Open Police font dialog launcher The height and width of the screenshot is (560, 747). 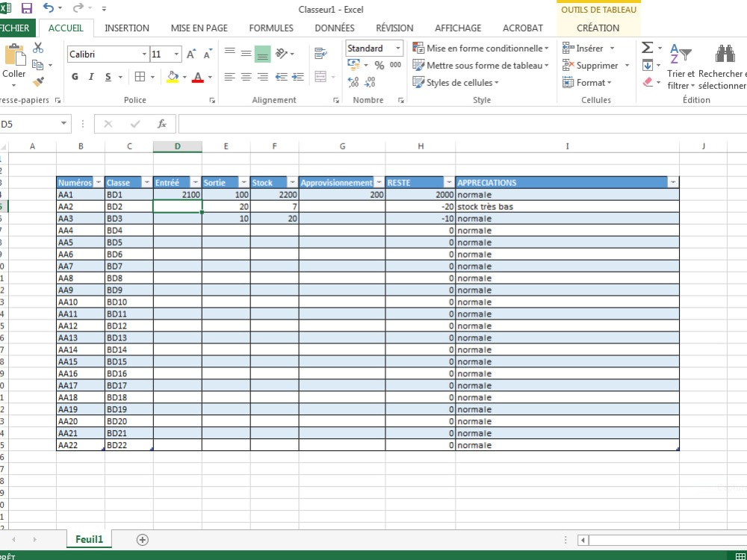(212, 101)
